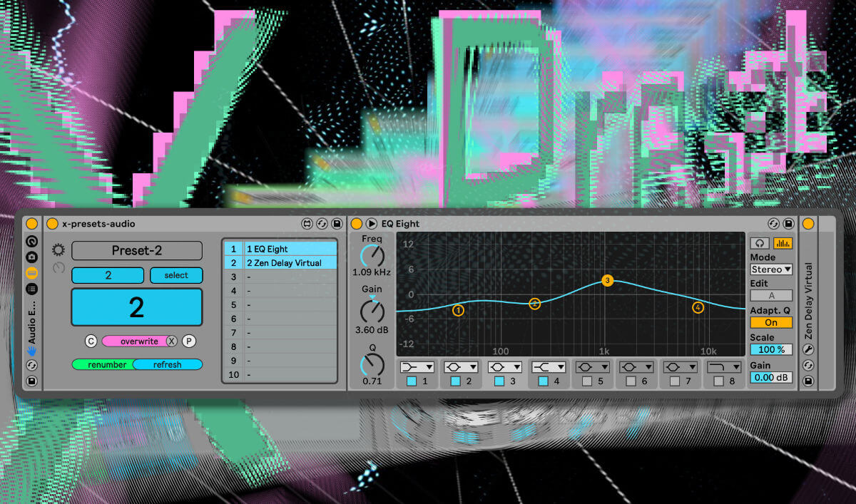Show the rack chain list icon

coord(32,289)
